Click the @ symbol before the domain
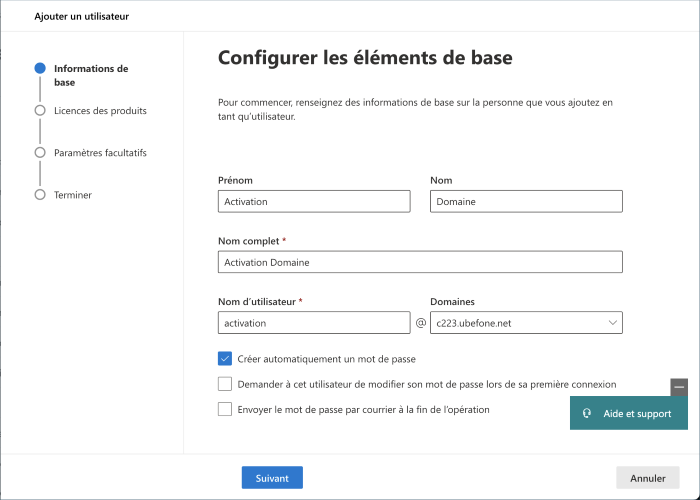 click(x=421, y=323)
